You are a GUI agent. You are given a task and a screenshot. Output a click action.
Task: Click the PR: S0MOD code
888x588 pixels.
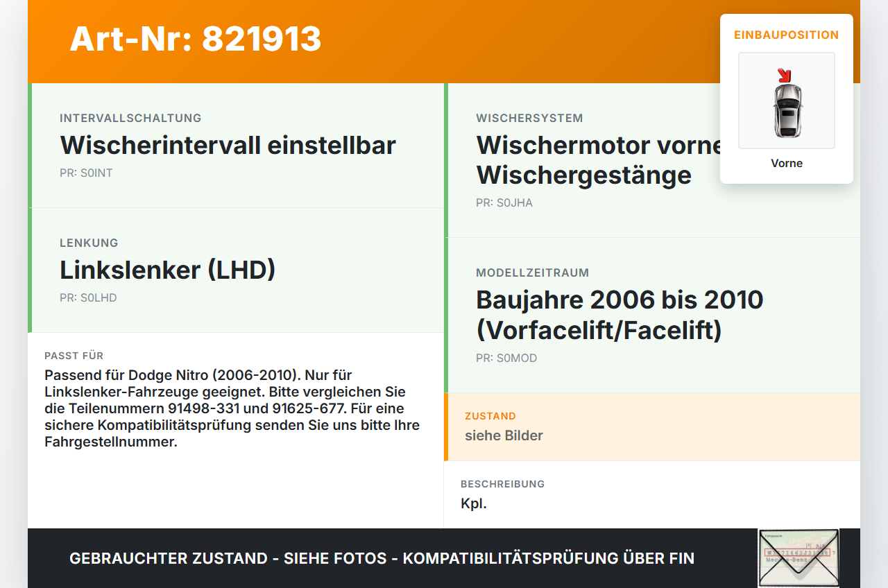pyautogui.click(x=506, y=358)
